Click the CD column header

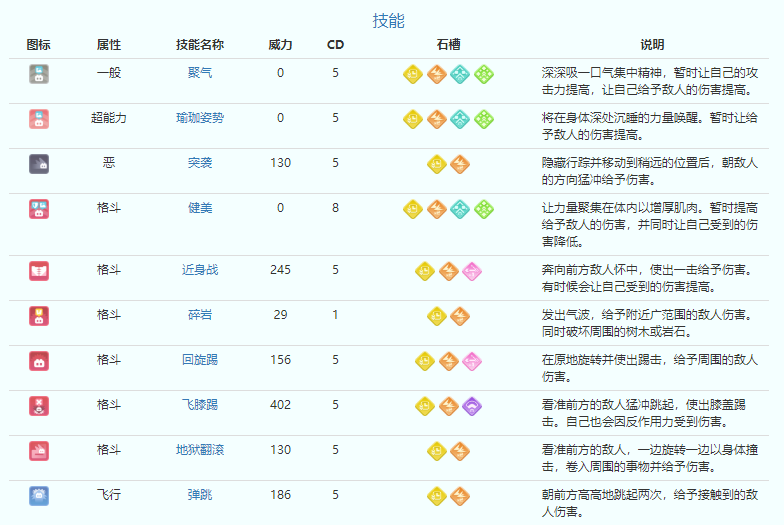[x=335, y=45]
